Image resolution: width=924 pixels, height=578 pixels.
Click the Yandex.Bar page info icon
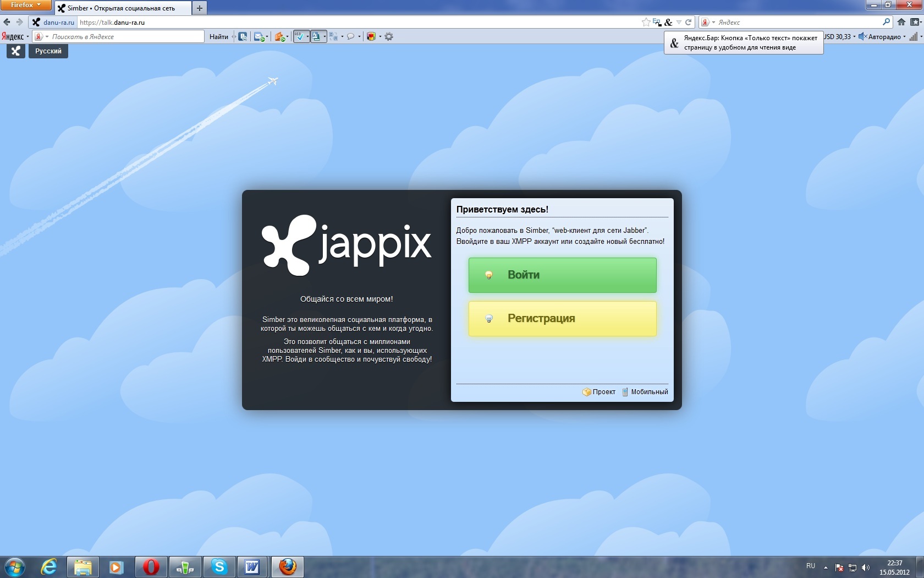(x=243, y=37)
